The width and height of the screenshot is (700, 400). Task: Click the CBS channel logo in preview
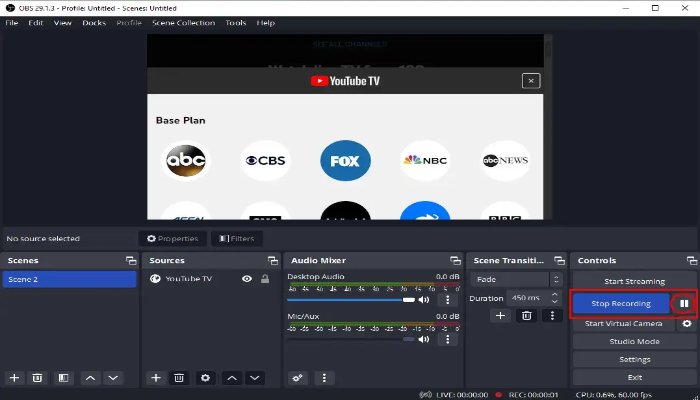pos(265,160)
